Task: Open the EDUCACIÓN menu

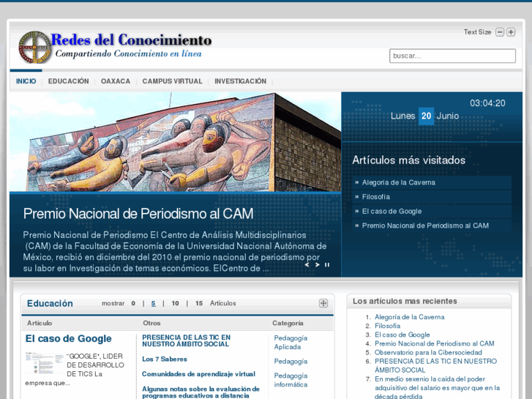Action: (69, 81)
